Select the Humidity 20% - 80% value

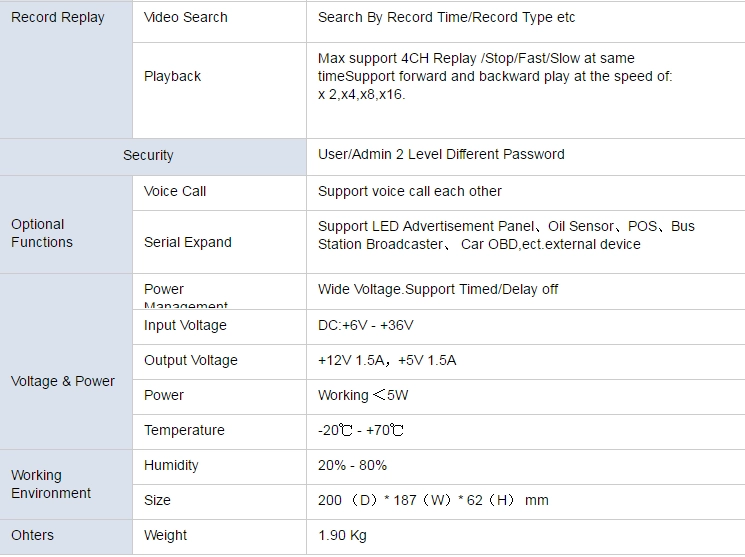click(x=352, y=465)
